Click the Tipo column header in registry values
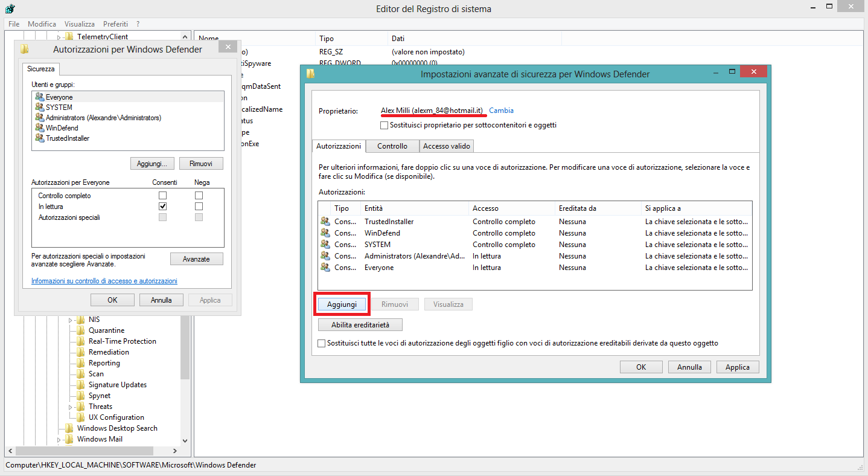 (x=351, y=39)
